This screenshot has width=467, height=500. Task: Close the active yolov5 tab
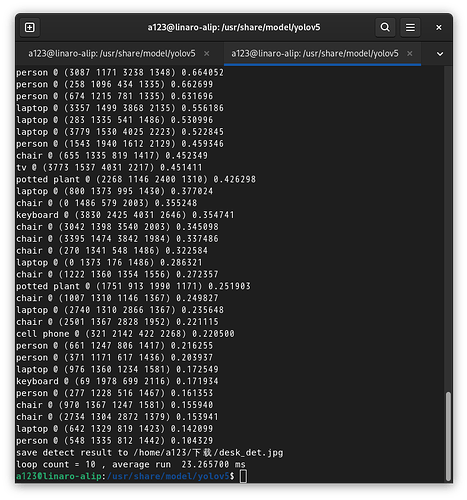410,54
